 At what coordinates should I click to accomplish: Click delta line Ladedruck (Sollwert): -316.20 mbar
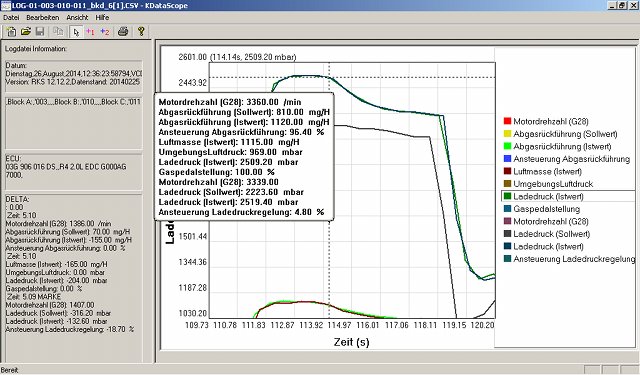point(58,313)
